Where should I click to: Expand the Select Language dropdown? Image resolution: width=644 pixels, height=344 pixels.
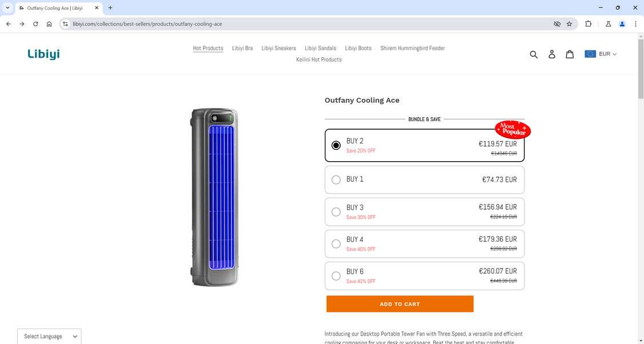[x=49, y=336]
